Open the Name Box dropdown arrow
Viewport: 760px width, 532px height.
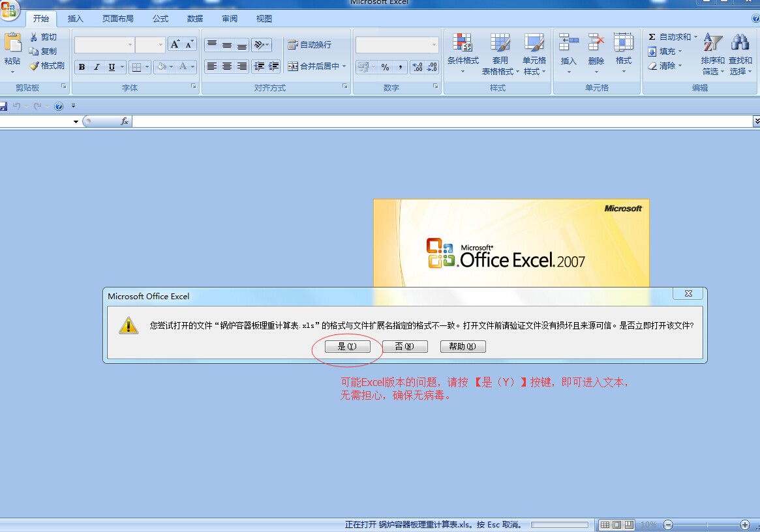[x=76, y=122]
